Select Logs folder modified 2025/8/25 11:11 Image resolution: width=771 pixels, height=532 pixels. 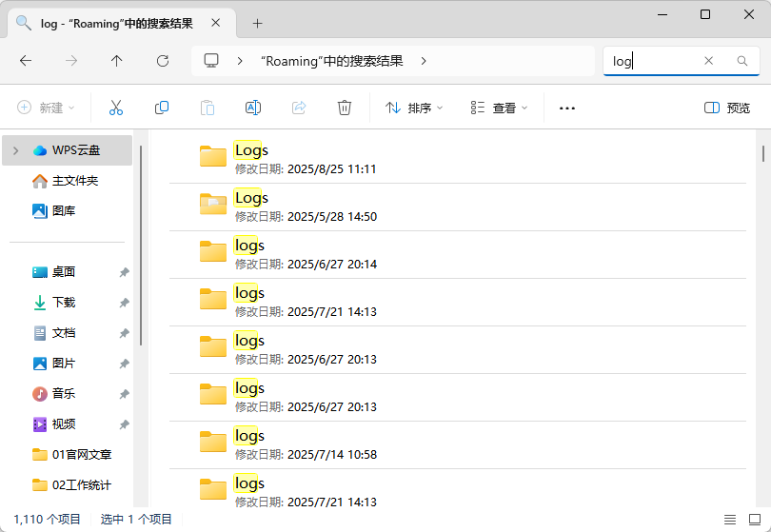point(457,159)
